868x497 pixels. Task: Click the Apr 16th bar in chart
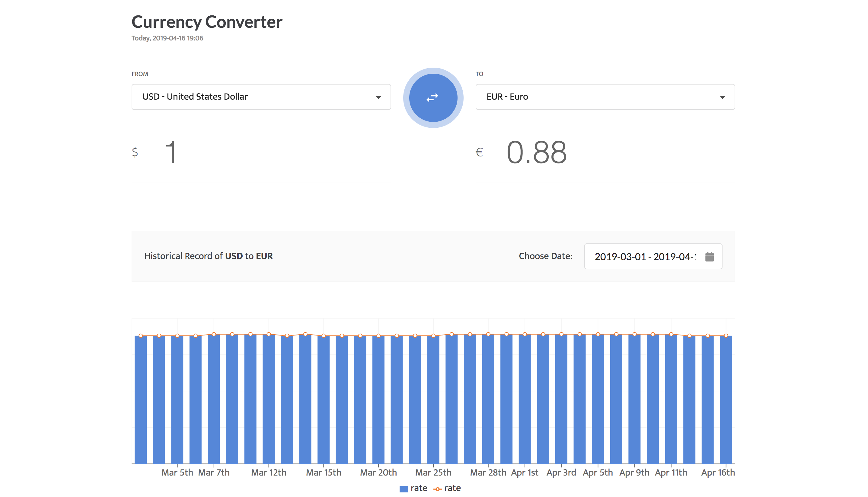726,399
